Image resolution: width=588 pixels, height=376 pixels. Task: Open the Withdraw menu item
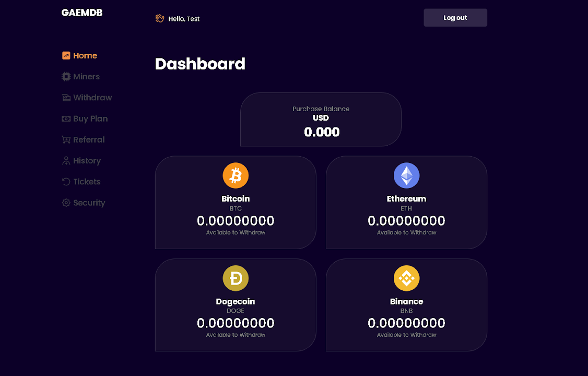pos(92,98)
